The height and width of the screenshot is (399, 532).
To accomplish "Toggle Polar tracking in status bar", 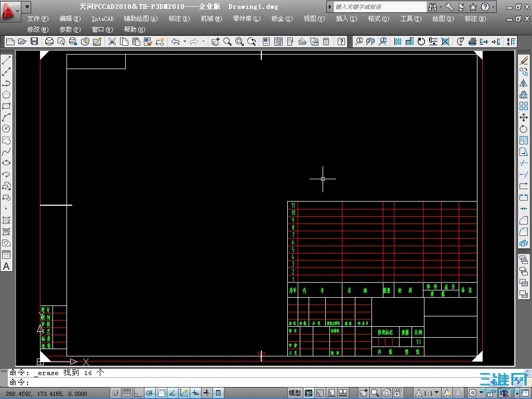I will (149, 393).
